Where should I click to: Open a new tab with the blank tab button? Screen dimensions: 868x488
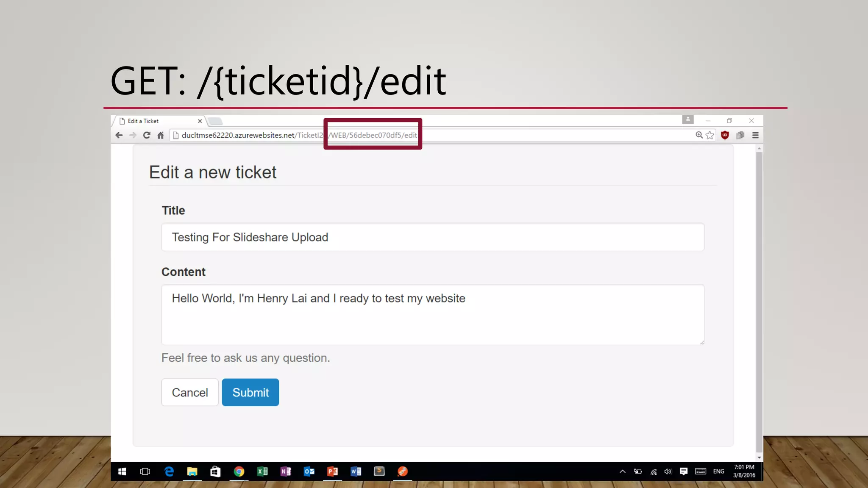pyautogui.click(x=215, y=122)
